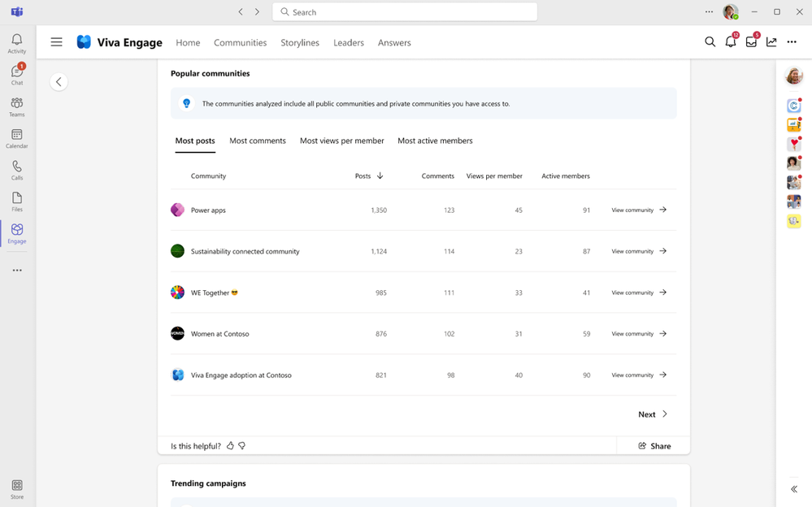This screenshot has width=812, height=507.
Task: Open the analytics chart icon
Action: pos(771,42)
